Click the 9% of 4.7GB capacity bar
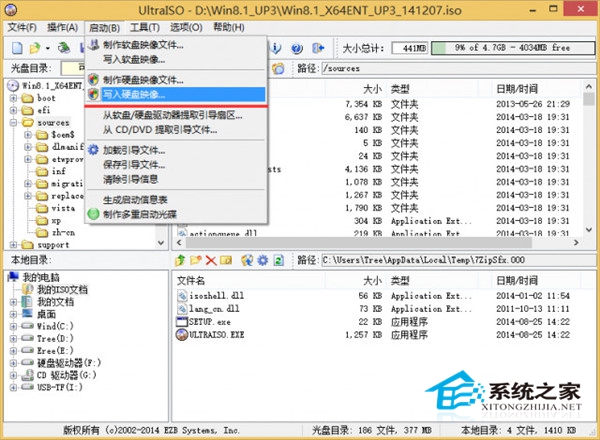 tap(513, 48)
